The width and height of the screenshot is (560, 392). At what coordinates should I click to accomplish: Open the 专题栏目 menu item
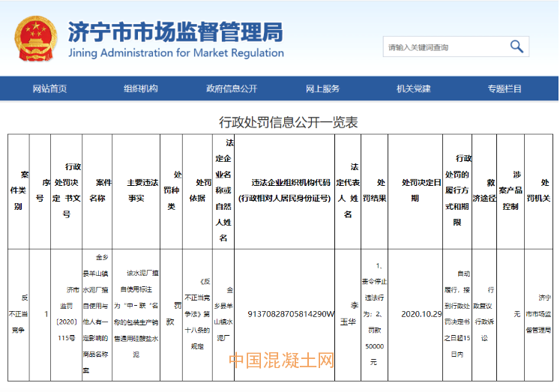505,88
